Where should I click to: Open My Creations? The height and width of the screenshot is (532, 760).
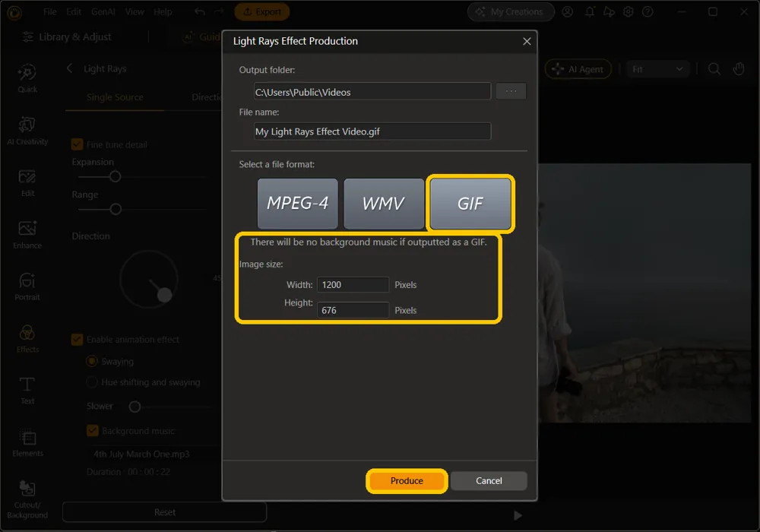pyautogui.click(x=511, y=11)
